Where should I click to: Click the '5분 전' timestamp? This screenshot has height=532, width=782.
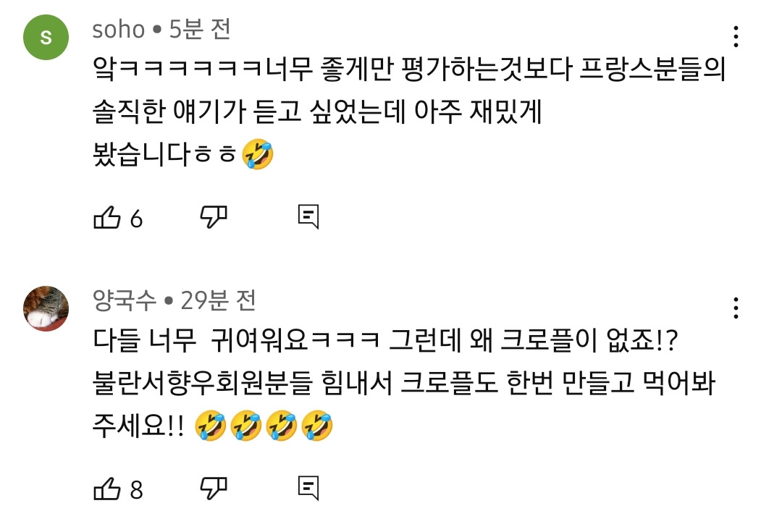(200, 30)
